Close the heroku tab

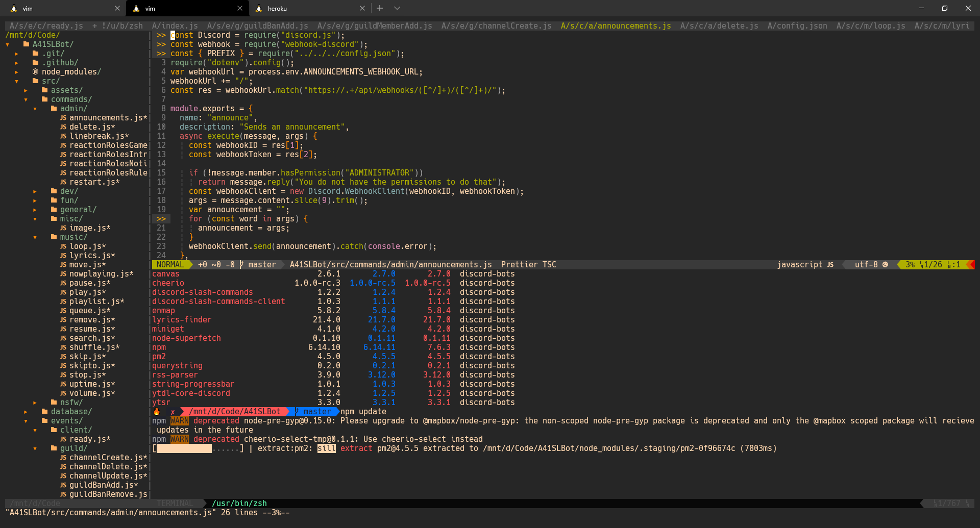tap(362, 8)
